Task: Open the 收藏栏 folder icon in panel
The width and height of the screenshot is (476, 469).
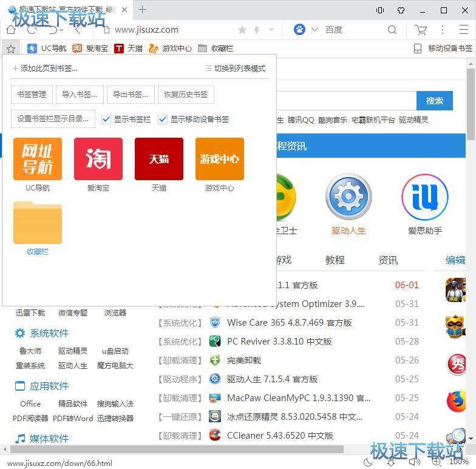Action: [38, 223]
